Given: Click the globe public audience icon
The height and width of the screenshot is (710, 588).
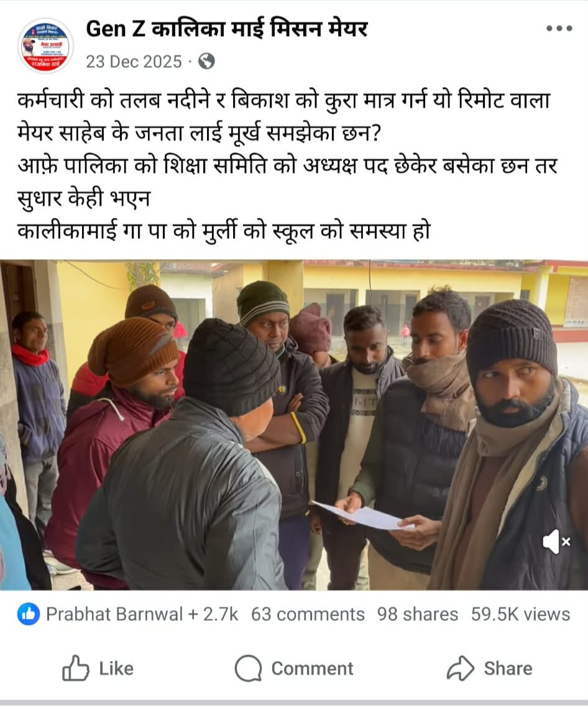Looking at the screenshot, I should click(206, 61).
